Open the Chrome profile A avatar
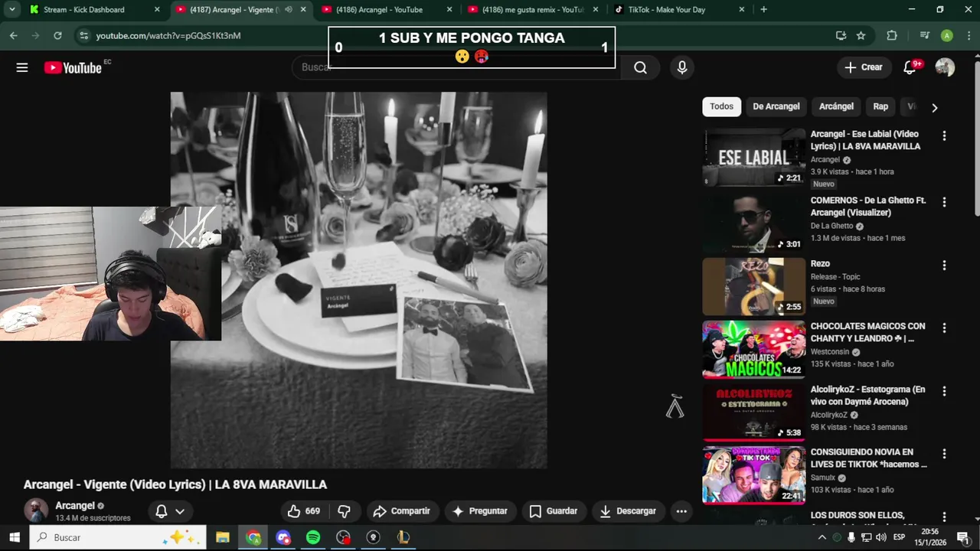Screen dimensions: 980x551 [947, 35]
